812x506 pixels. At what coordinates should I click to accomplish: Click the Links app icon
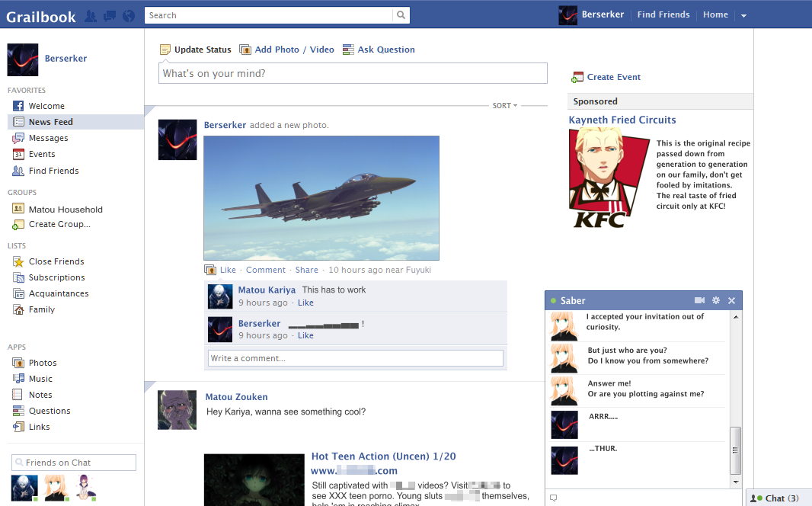tap(18, 427)
